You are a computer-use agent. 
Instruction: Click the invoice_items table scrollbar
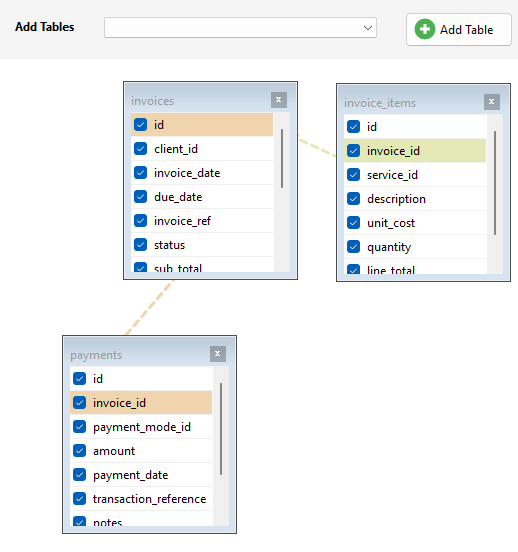(x=495, y=183)
